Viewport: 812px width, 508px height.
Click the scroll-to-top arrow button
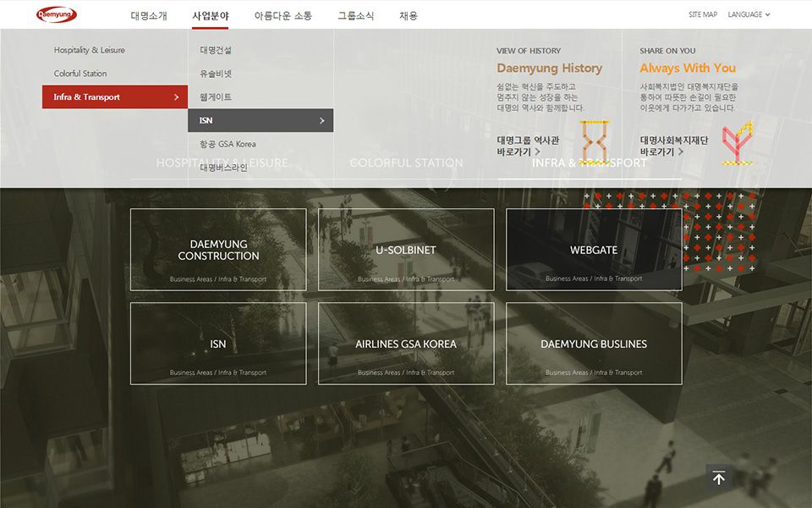(x=718, y=478)
